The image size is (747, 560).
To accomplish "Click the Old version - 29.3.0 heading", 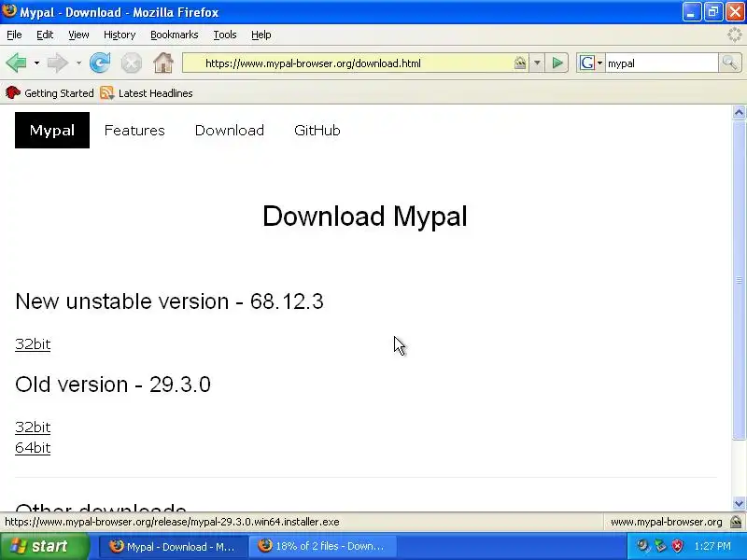I will tap(113, 385).
